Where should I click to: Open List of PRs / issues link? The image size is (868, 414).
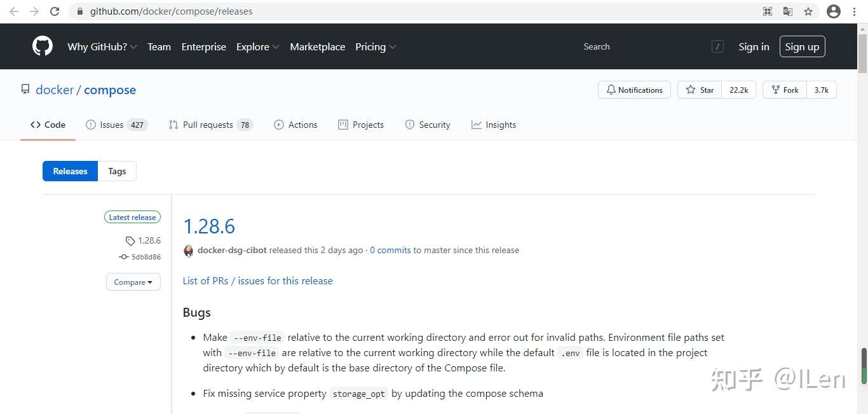tap(257, 280)
